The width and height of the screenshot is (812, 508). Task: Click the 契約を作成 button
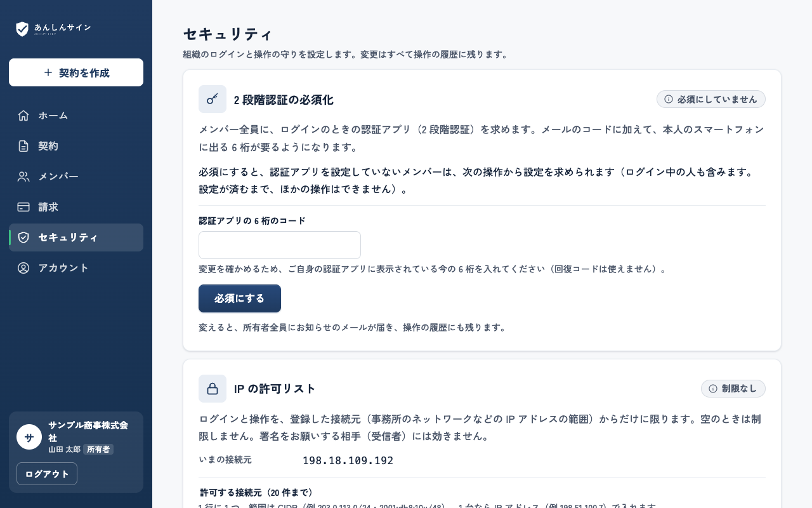pyautogui.click(x=76, y=72)
